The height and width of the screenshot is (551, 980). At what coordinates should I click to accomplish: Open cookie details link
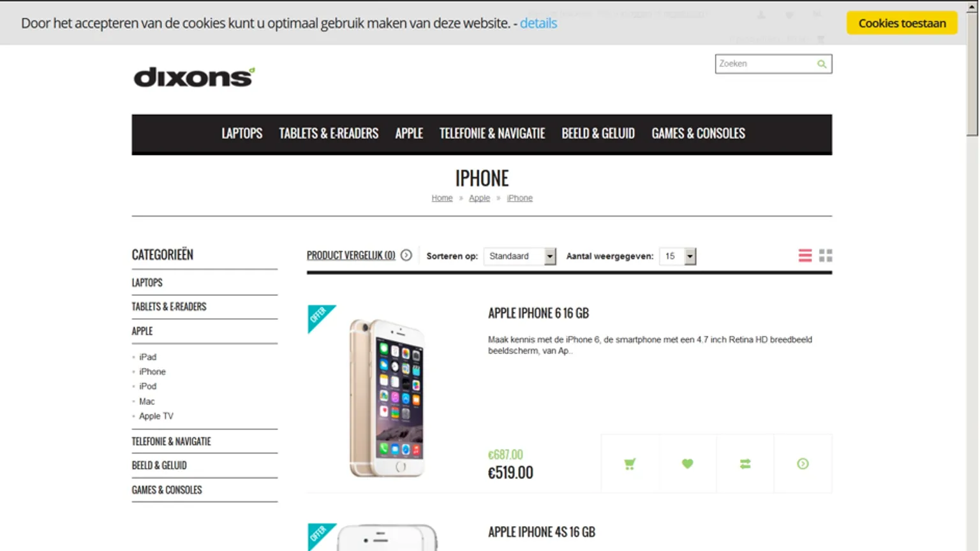(538, 23)
